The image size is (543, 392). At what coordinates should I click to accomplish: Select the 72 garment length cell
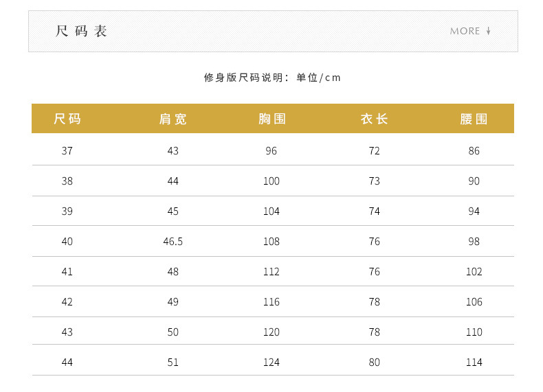pos(374,150)
